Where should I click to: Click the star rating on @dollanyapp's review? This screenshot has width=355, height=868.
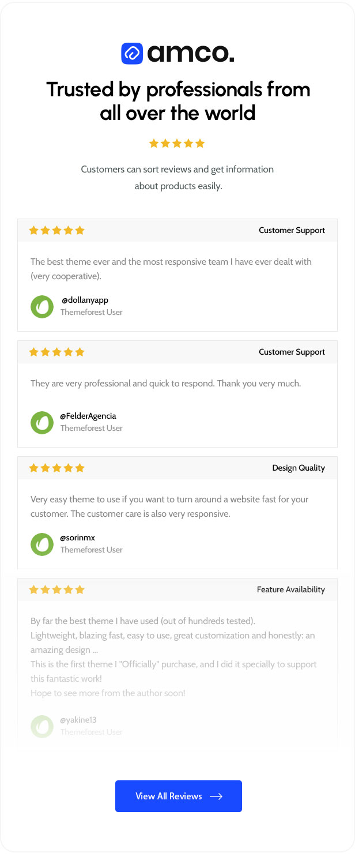coord(56,231)
